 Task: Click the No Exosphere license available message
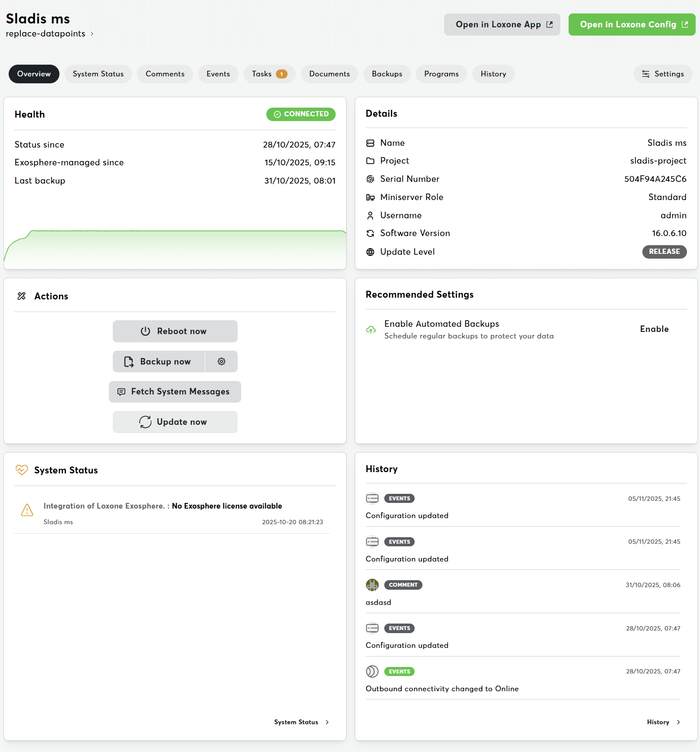(x=227, y=506)
